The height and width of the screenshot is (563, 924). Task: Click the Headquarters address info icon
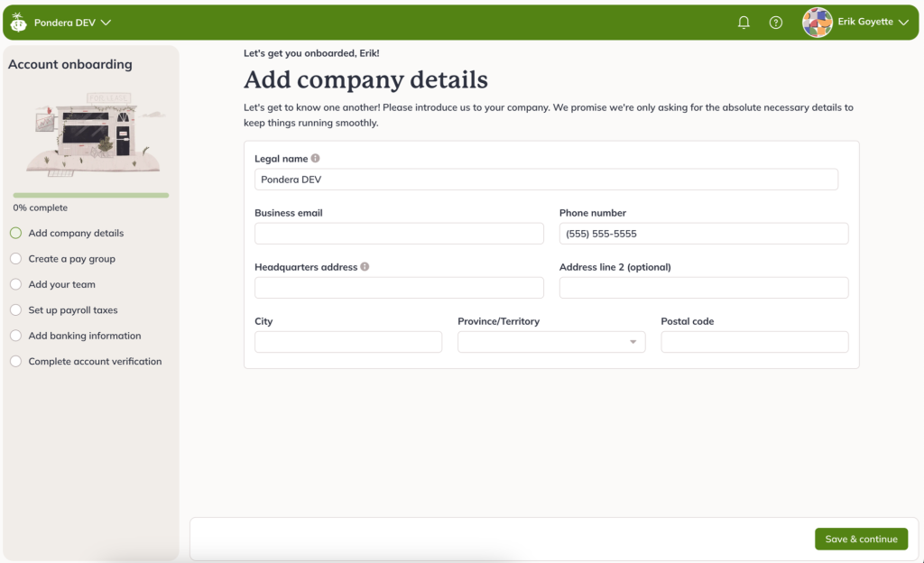coord(365,267)
